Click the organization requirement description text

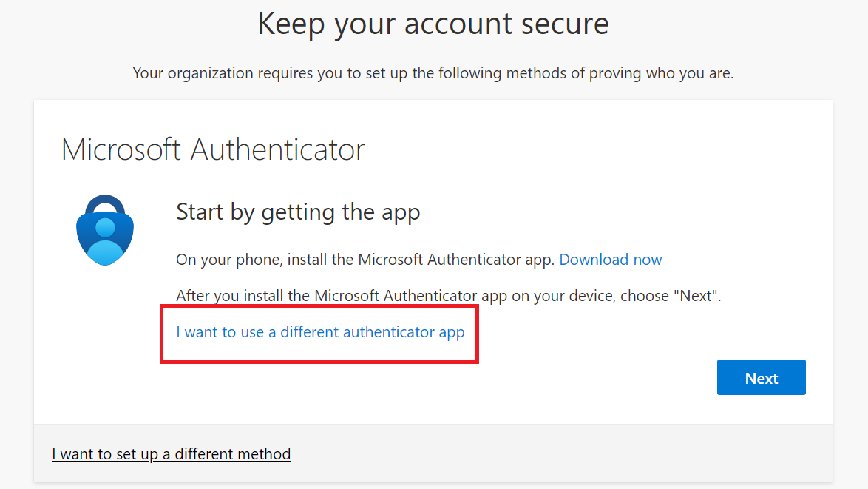coord(433,73)
